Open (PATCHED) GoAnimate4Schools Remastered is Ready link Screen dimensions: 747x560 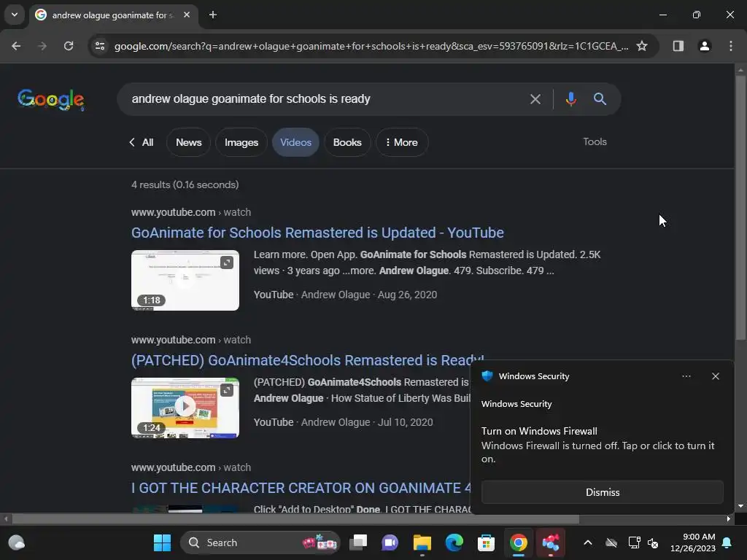point(307,360)
